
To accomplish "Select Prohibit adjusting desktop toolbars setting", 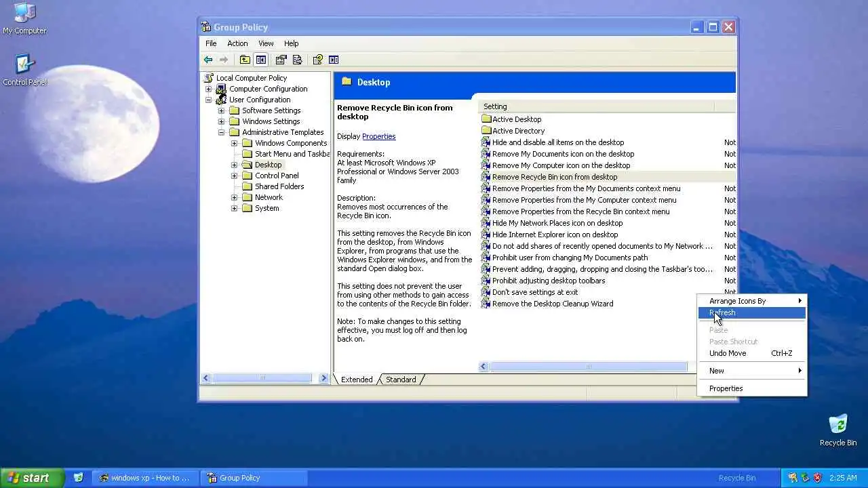I will point(549,281).
